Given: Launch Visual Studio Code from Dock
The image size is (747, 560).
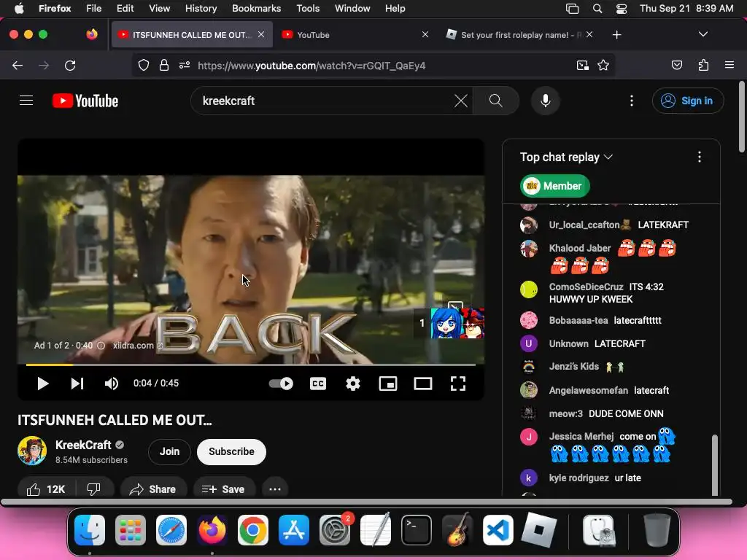Looking at the screenshot, I should (x=498, y=530).
